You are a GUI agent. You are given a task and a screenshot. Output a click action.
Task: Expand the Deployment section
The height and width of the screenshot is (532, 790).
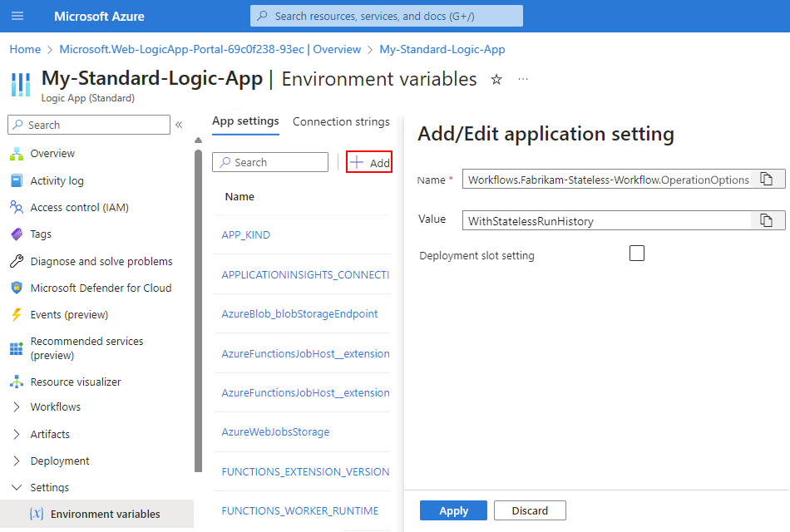point(61,461)
